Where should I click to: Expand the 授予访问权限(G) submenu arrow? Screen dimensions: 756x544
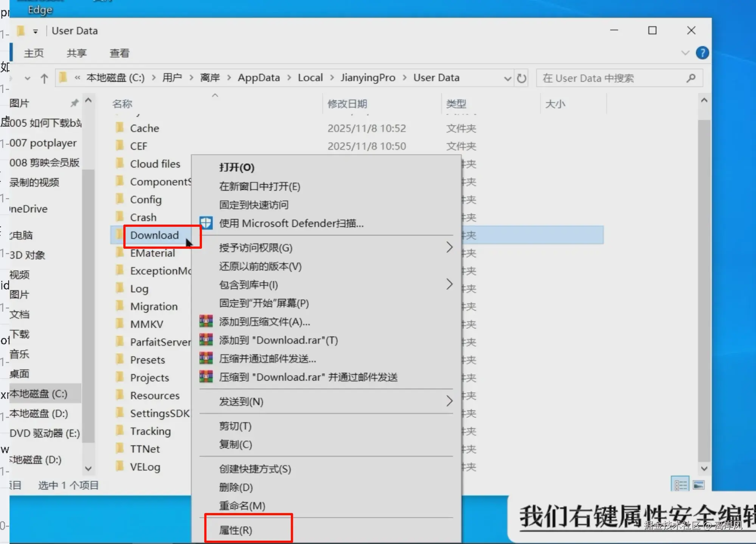pos(449,248)
